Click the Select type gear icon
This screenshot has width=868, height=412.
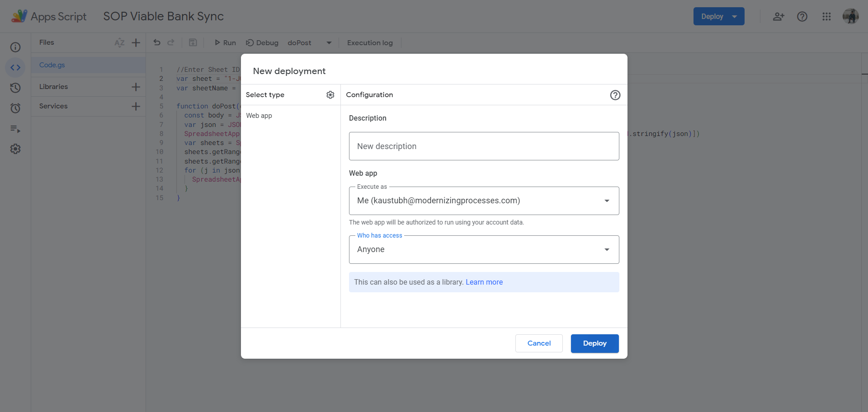coord(330,95)
